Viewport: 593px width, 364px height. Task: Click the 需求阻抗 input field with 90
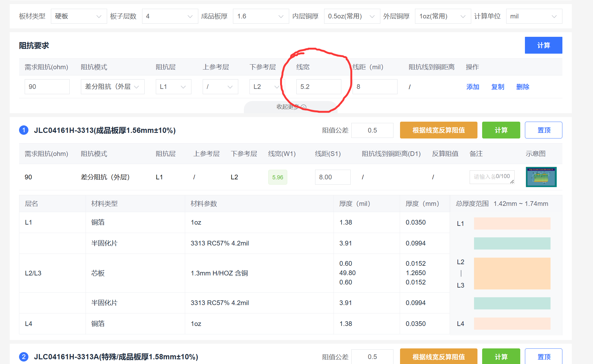coord(47,87)
